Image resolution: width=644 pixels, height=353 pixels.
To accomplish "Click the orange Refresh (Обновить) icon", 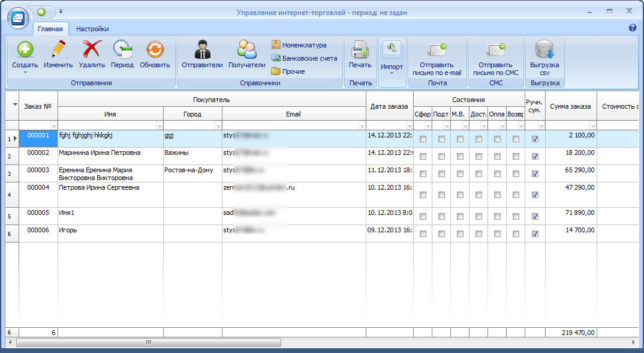I will tap(155, 50).
